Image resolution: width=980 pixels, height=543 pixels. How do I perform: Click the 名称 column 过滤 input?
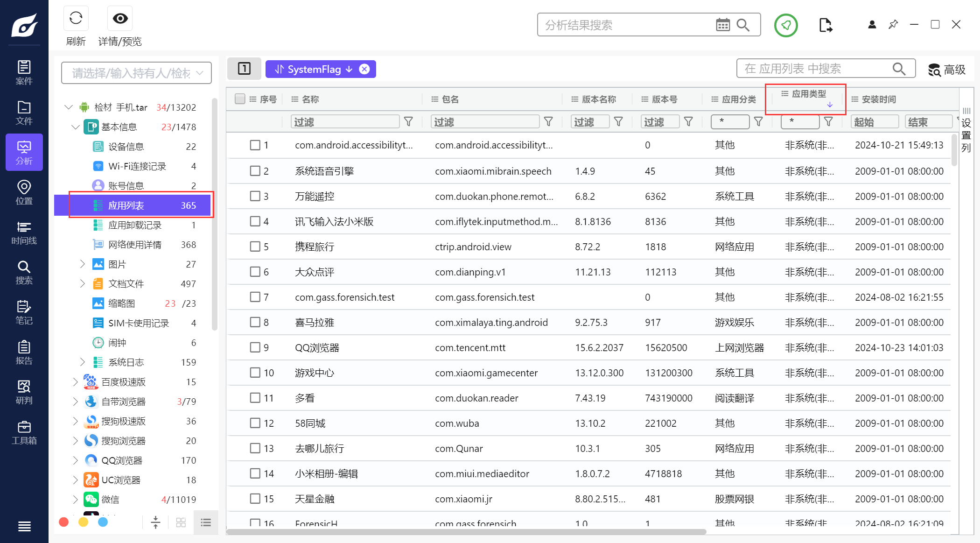(345, 122)
